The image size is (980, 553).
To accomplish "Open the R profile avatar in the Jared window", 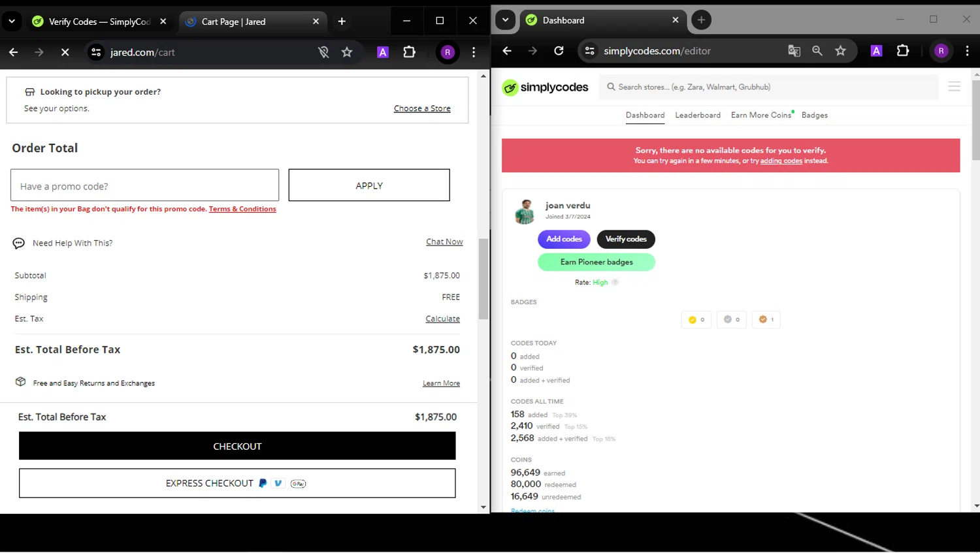I will 448,52.
